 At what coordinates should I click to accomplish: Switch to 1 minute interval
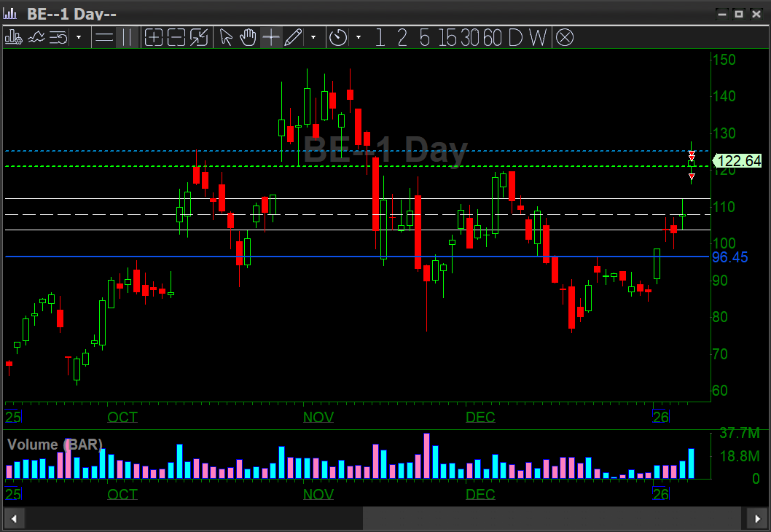click(x=380, y=37)
